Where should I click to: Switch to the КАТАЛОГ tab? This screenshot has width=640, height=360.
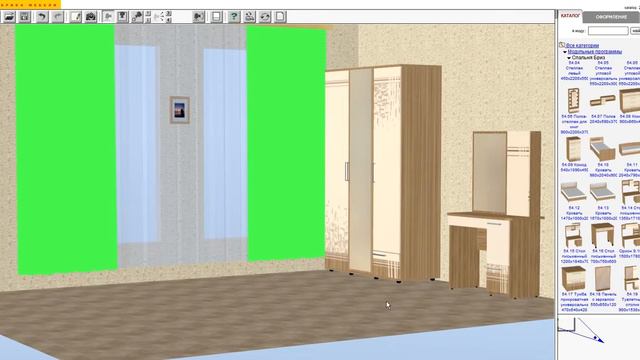(x=570, y=16)
